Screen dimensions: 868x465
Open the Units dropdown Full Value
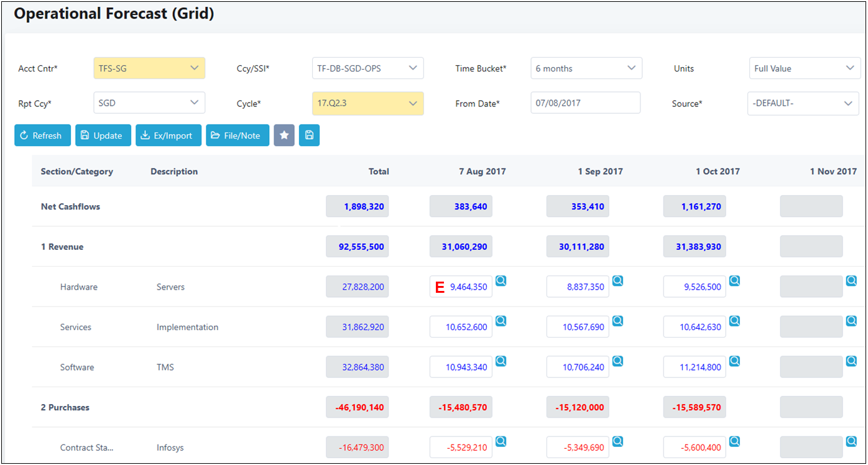coord(805,68)
